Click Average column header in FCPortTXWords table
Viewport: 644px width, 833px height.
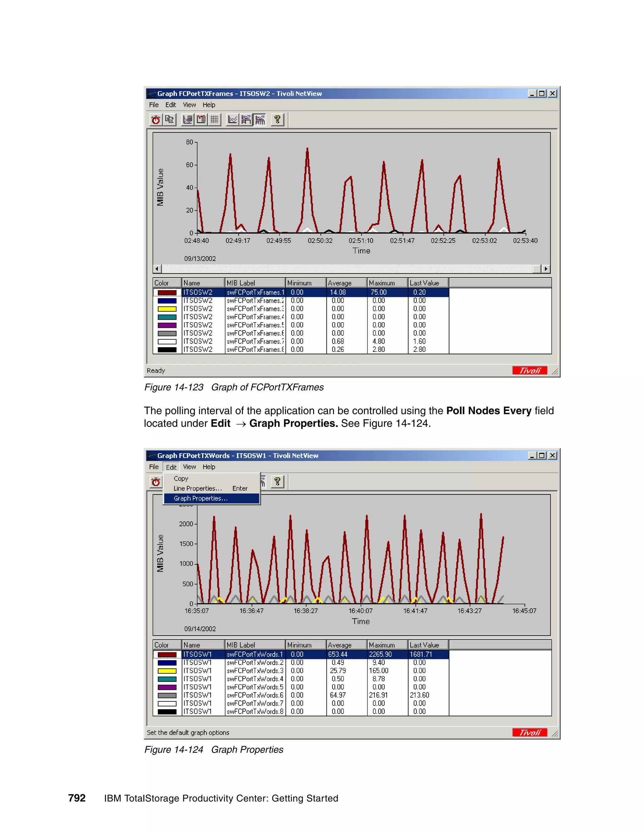[347, 645]
